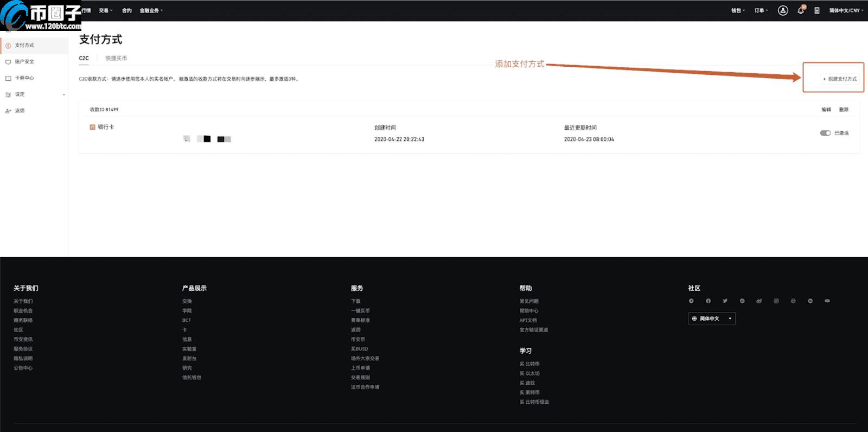Viewport: 868px width, 432px height.
Task: Open the 常见问题 footer link
Action: (x=529, y=301)
